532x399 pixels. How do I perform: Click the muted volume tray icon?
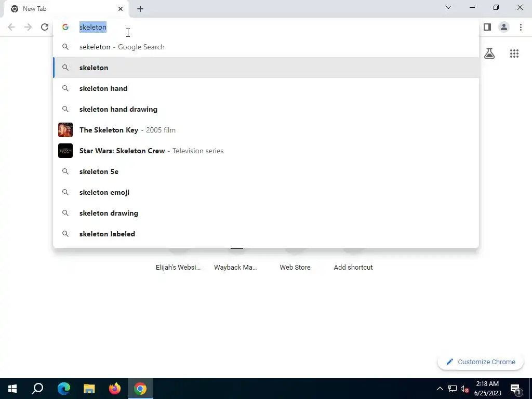point(465,389)
